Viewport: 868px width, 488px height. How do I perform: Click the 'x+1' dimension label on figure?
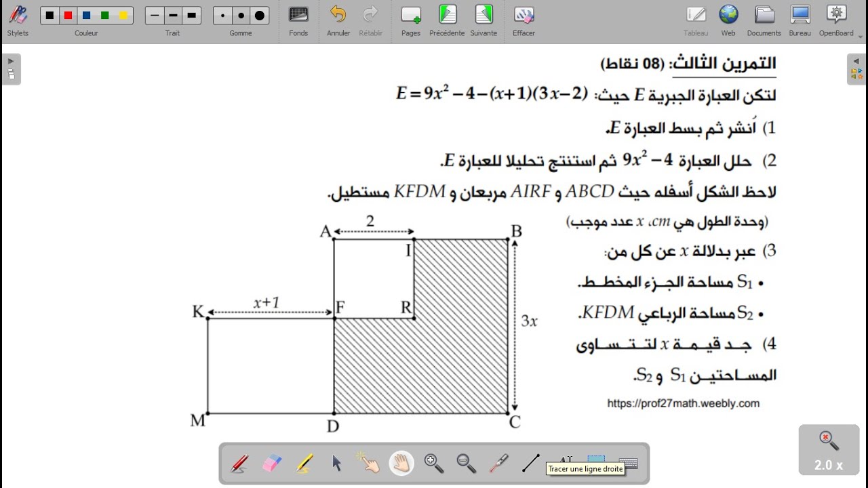click(x=266, y=303)
